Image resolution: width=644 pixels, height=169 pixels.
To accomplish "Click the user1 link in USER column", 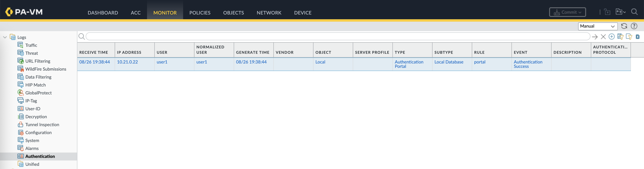I will tap(162, 62).
